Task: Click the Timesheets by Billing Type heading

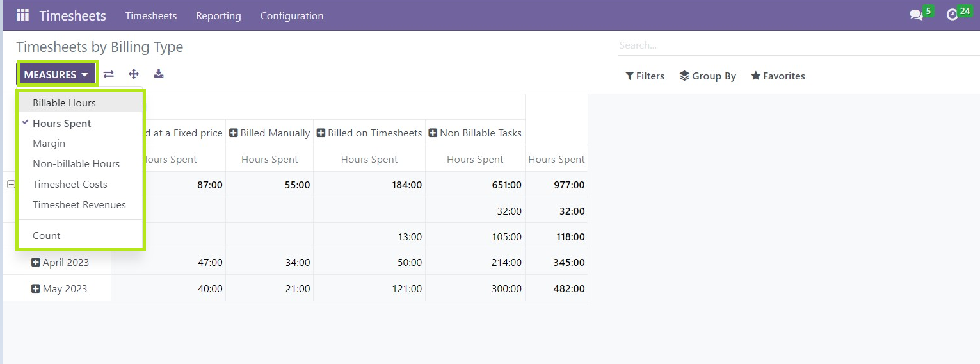Action: click(x=100, y=47)
